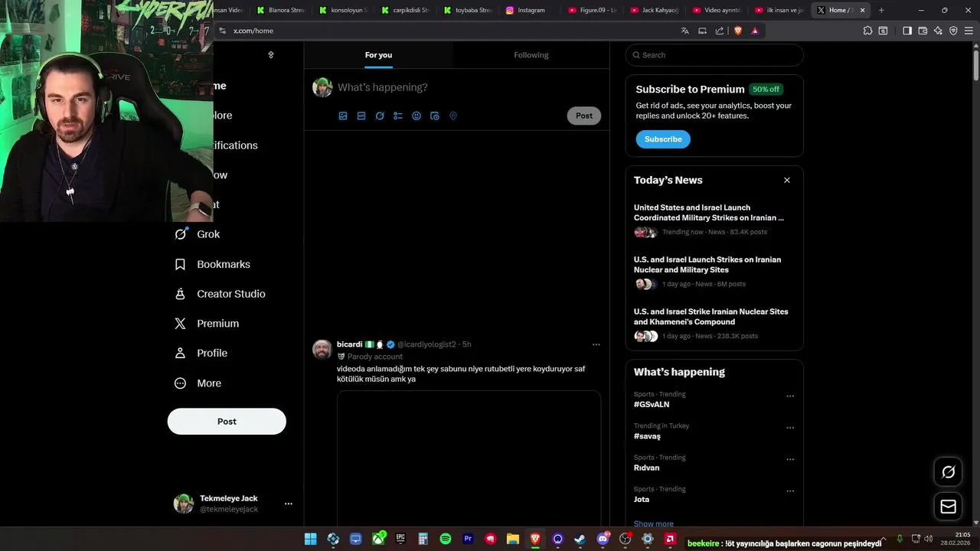Click the Windows Start button
980x551 pixels.
(310, 539)
